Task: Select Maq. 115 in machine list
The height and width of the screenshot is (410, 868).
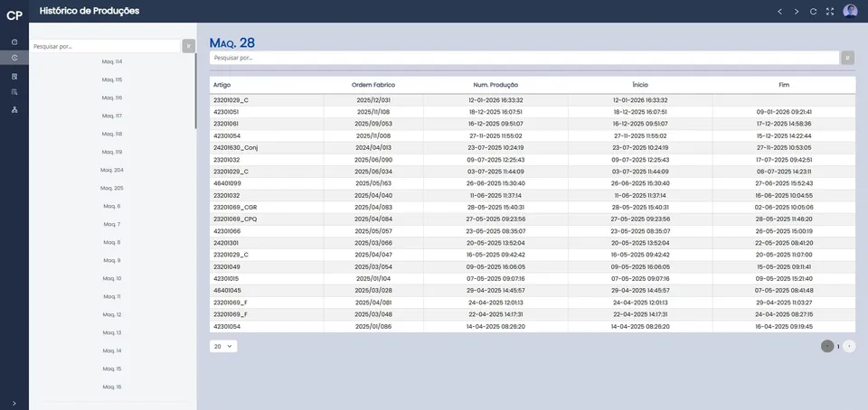Action: click(x=112, y=79)
